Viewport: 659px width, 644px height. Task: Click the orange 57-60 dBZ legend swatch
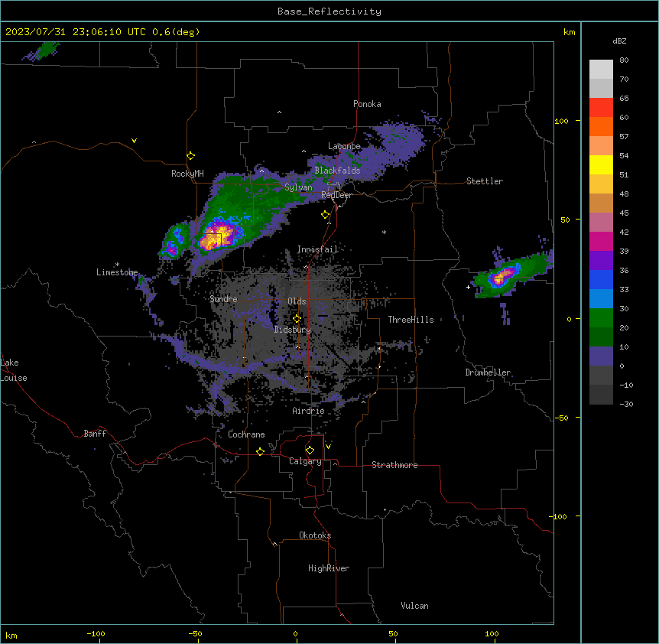[x=601, y=126]
